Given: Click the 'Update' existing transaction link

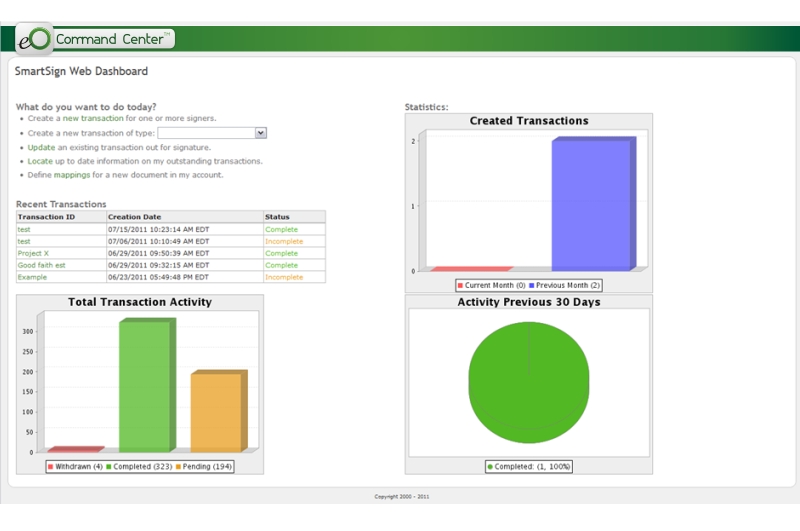Looking at the screenshot, I should pyautogui.click(x=41, y=147).
